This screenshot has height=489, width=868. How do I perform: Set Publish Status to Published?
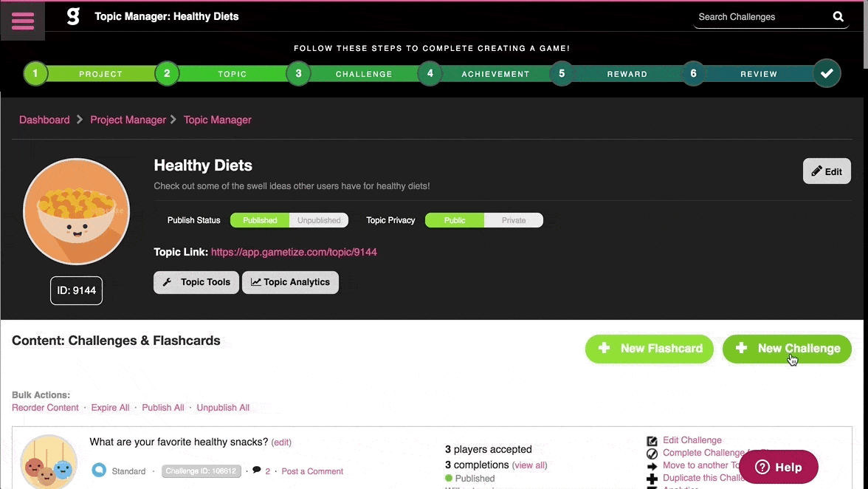coord(260,220)
